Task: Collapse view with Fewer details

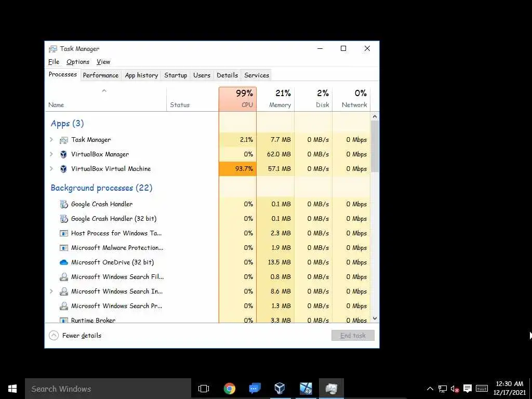Action: click(x=75, y=336)
